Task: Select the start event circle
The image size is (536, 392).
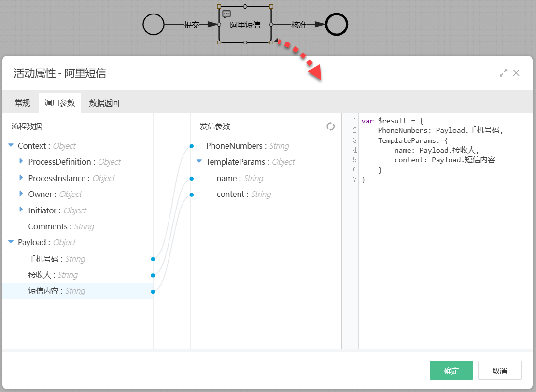Action: 154,25
